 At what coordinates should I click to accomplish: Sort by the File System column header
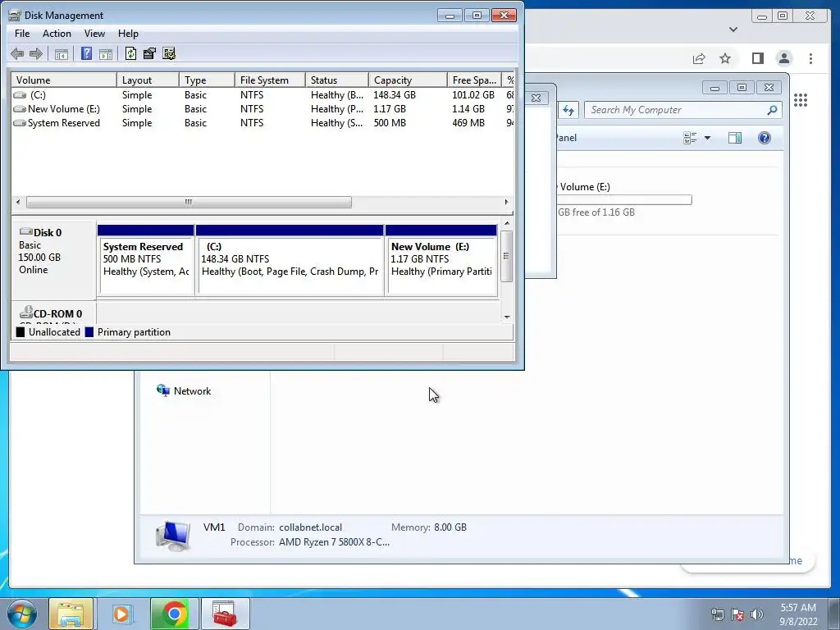coord(269,80)
